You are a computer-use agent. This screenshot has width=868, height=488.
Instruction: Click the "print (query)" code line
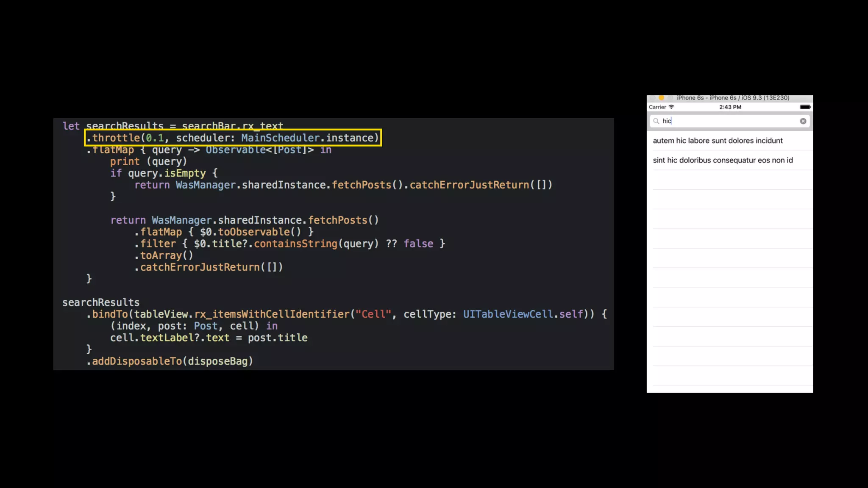tap(148, 161)
